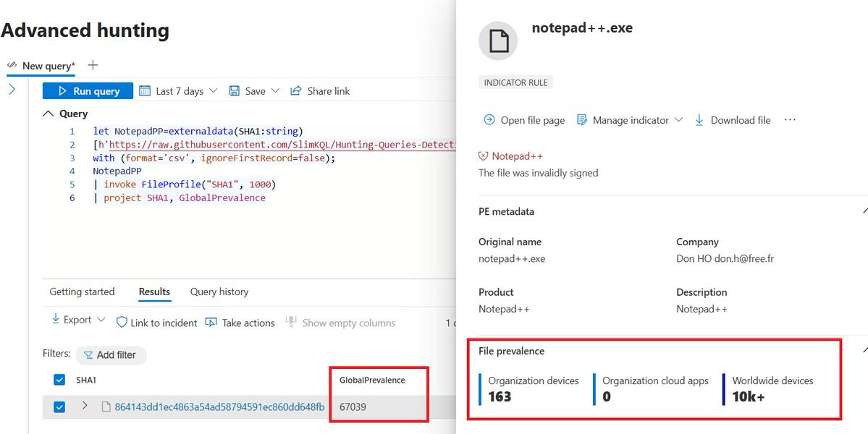Open the Notepad++ indicator alert link
This screenshot has width=868, height=434.
(518, 156)
